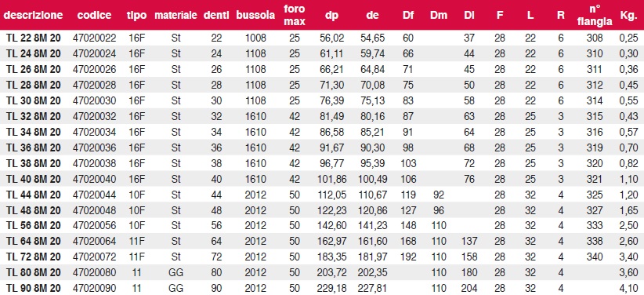Image resolution: width=644 pixels, height=295 pixels.
Task: Select description cell 'TL 22 8M 20'
Action: point(33,38)
